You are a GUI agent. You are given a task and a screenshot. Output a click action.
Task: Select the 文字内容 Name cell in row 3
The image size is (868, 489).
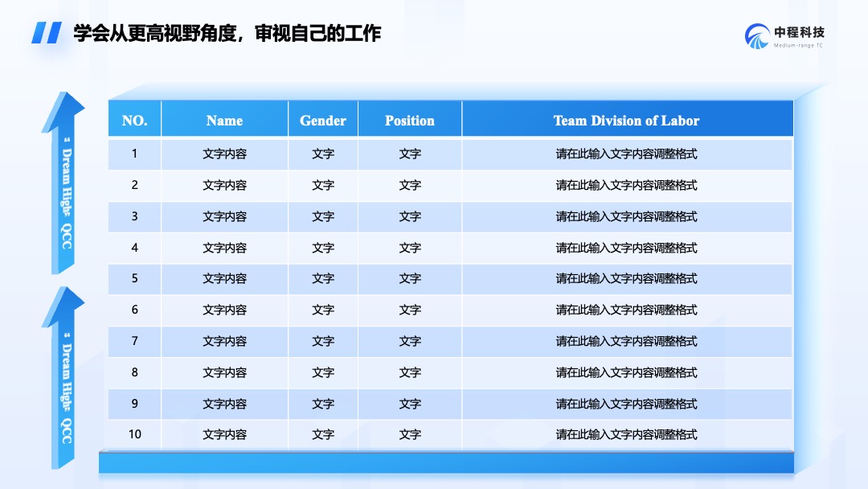click(x=224, y=216)
